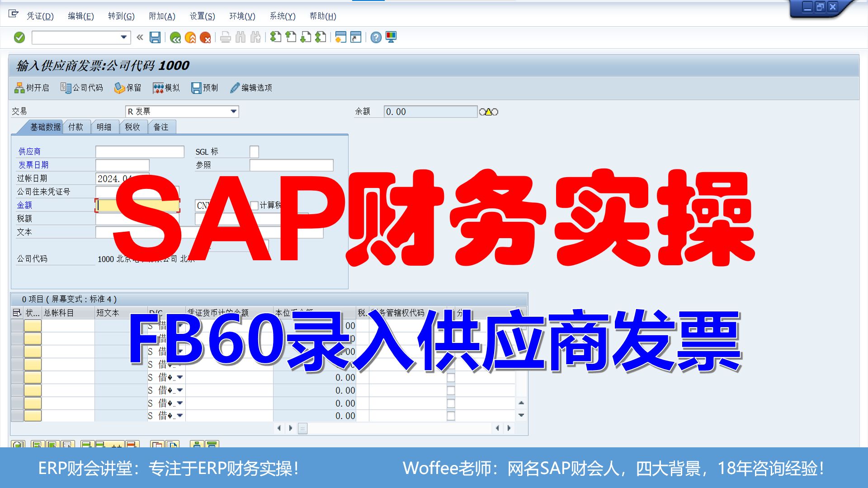This screenshot has width=868, height=488.
Task: Click the 保留 (Hold) button
Action: pos(127,88)
